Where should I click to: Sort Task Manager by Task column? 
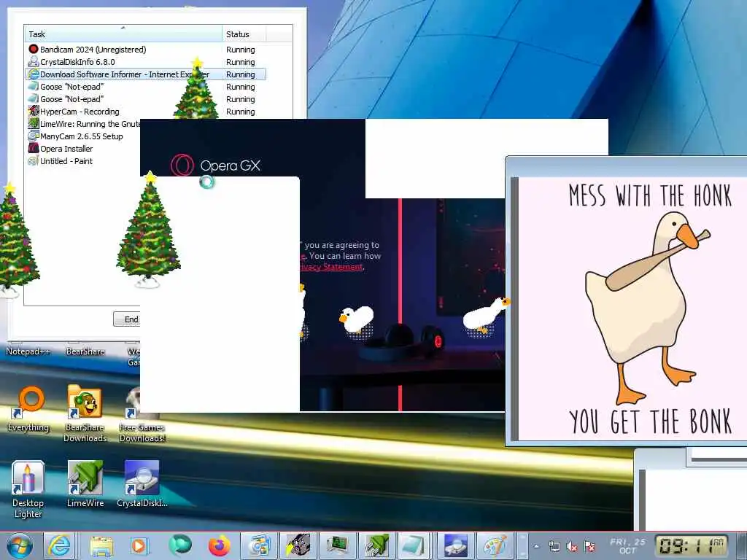tap(123, 34)
